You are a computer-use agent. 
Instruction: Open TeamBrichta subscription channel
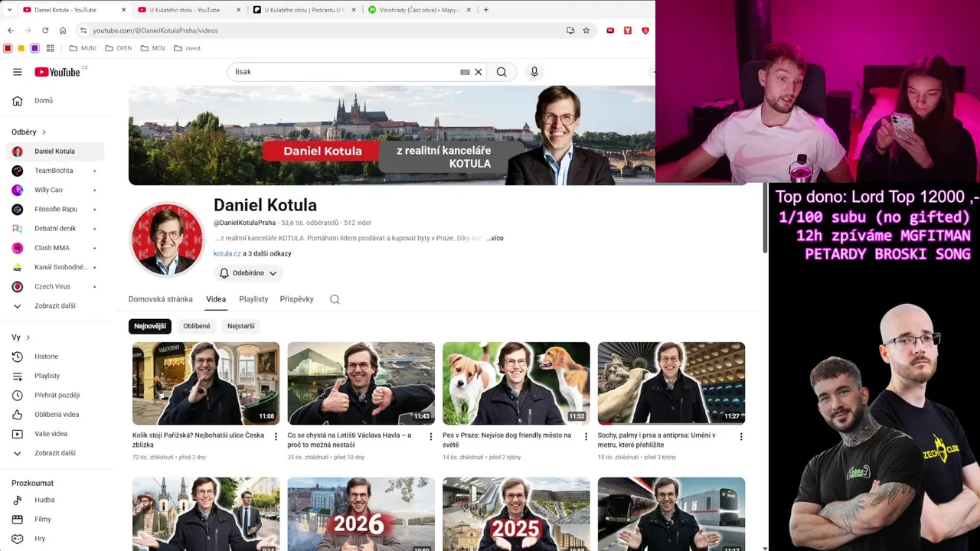(55, 171)
